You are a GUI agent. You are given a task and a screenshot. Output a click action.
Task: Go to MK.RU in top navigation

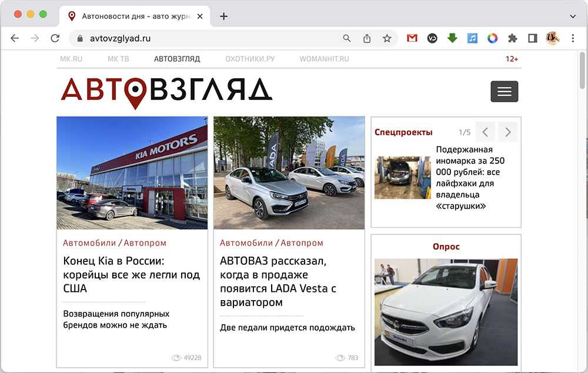71,59
